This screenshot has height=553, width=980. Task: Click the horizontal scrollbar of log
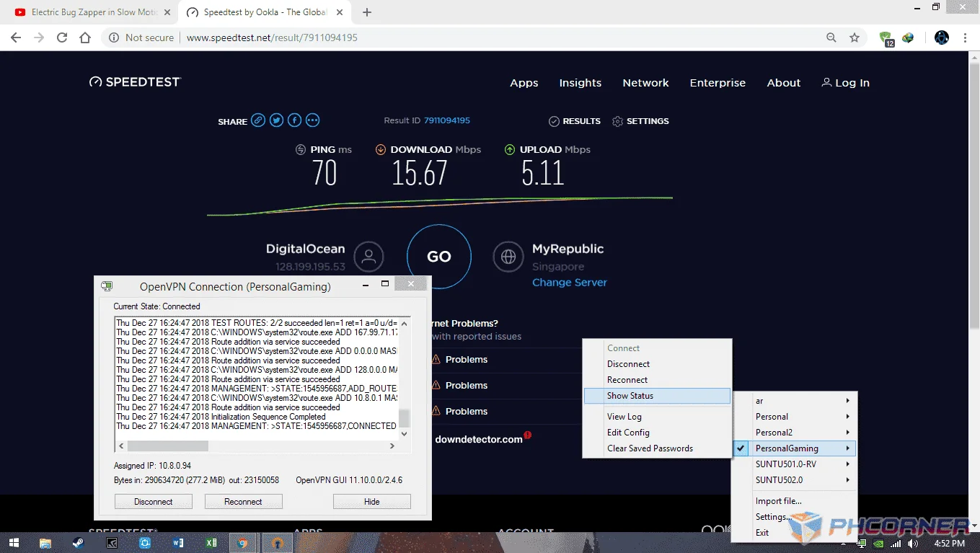click(x=259, y=446)
